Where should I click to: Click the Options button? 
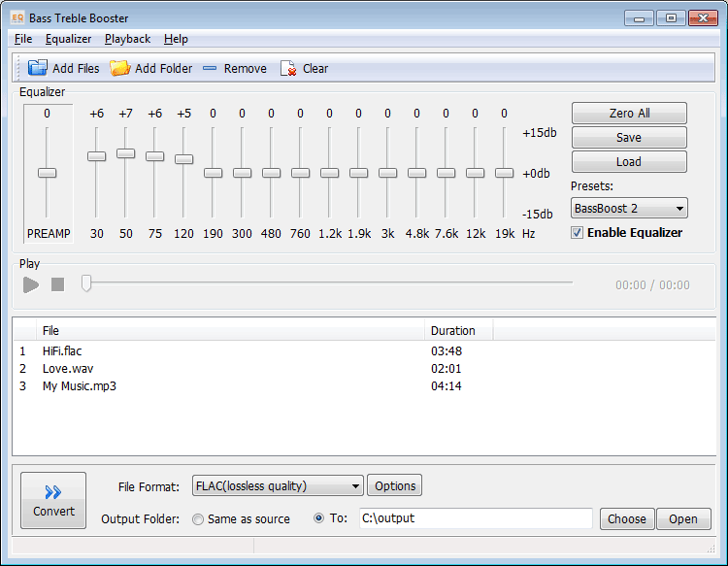click(x=395, y=485)
